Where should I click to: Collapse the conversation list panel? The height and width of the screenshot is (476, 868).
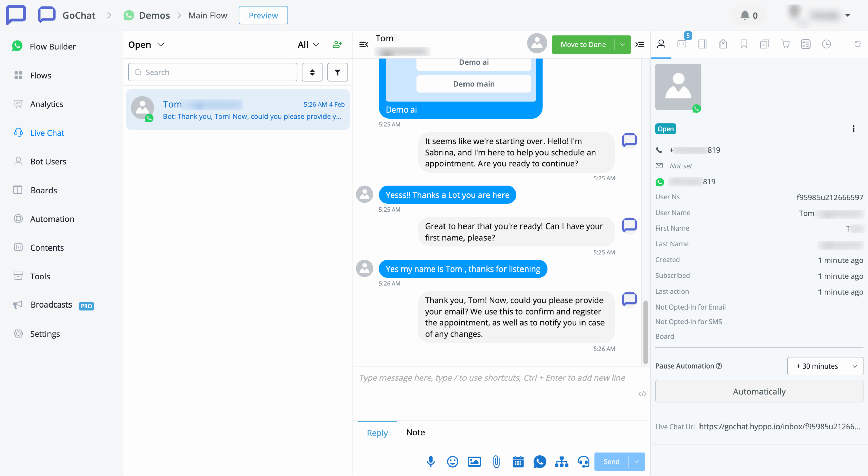point(363,44)
